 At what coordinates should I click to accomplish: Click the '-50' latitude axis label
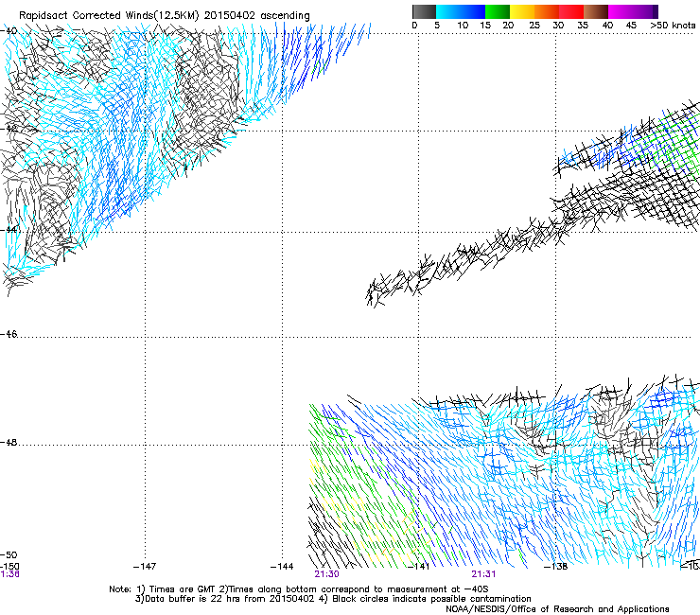pyautogui.click(x=9, y=555)
